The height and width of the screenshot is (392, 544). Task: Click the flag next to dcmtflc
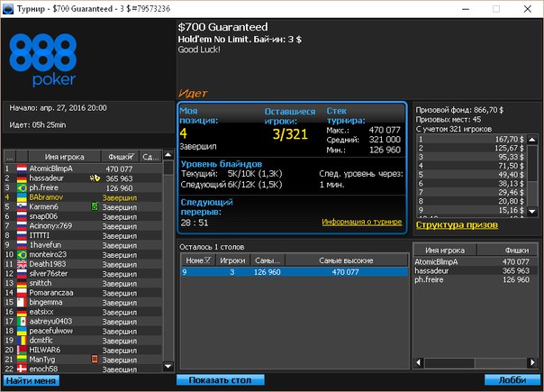coord(22,341)
